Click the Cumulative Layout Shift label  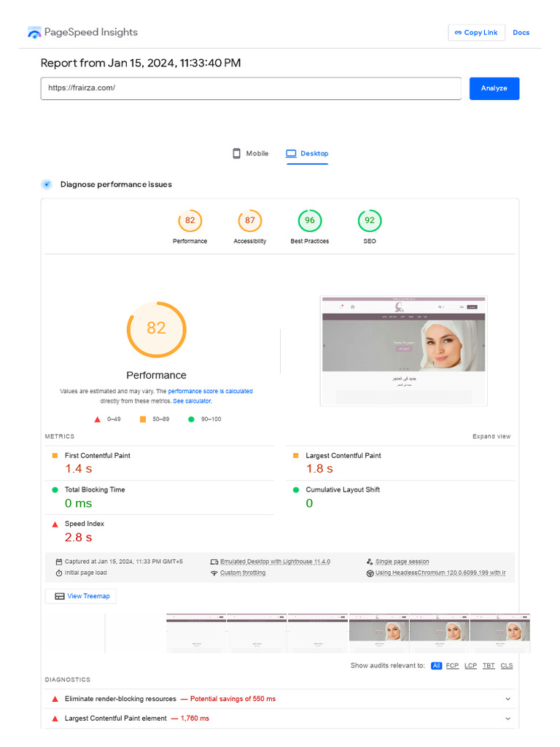pyautogui.click(x=343, y=489)
